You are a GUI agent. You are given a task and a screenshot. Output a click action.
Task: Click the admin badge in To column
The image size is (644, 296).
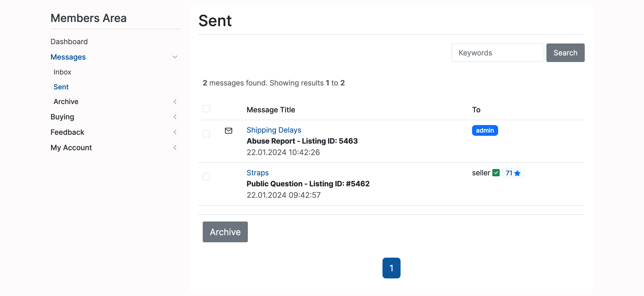click(x=484, y=130)
